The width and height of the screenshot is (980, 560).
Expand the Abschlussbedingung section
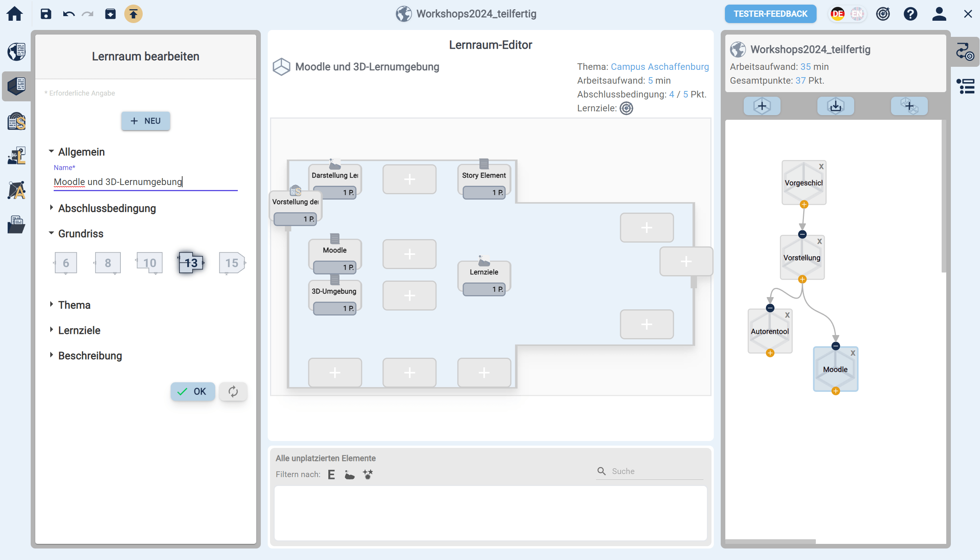[x=107, y=208]
